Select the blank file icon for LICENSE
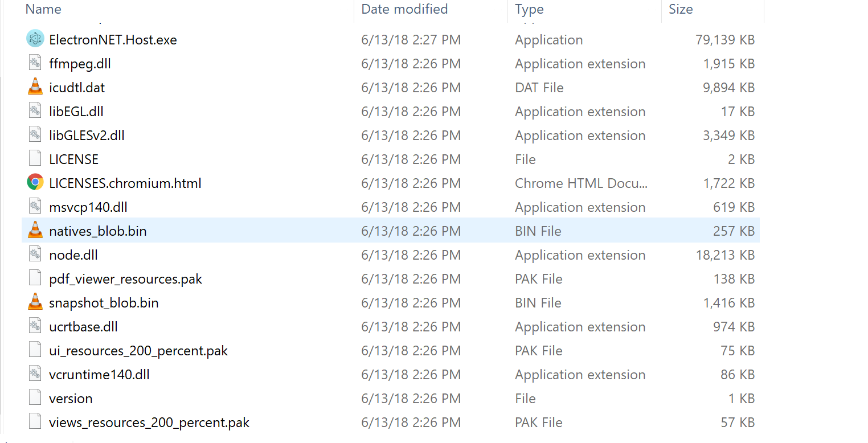 click(x=35, y=159)
